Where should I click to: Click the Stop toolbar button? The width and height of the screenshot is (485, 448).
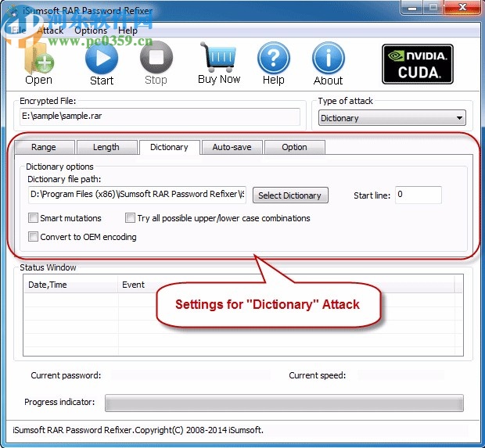[156, 64]
